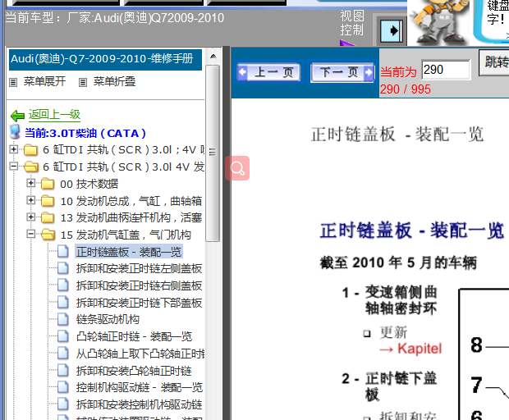
Task: Open 拆卸和安装正时链下部盖板 entry
Action: coord(140,303)
